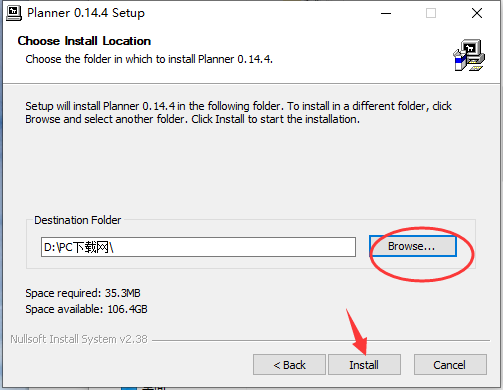Start installation with the Install button
The image size is (503, 390).
364,365
